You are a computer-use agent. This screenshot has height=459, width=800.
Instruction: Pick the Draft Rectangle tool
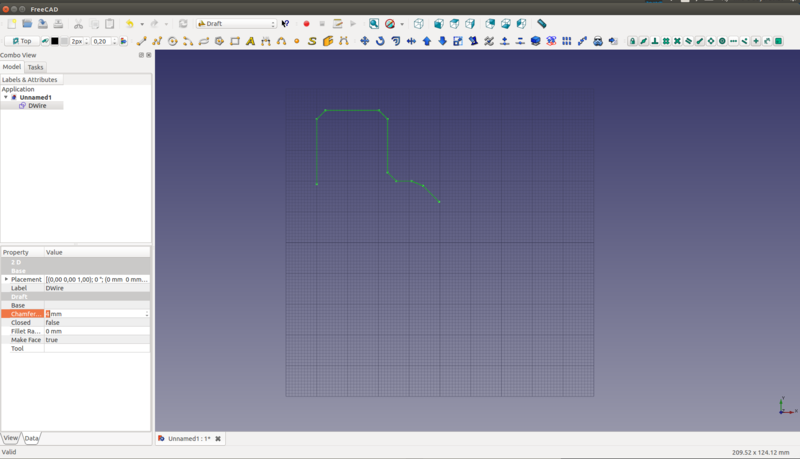click(235, 41)
